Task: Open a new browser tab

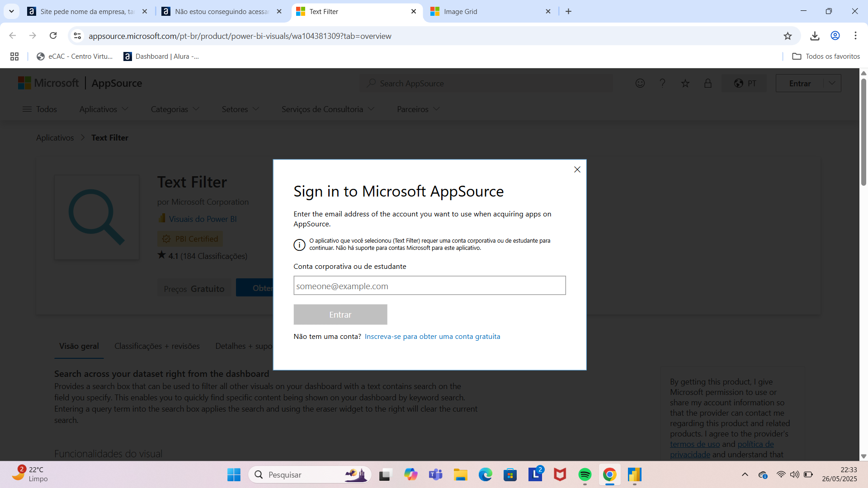Action: click(x=568, y=11)
